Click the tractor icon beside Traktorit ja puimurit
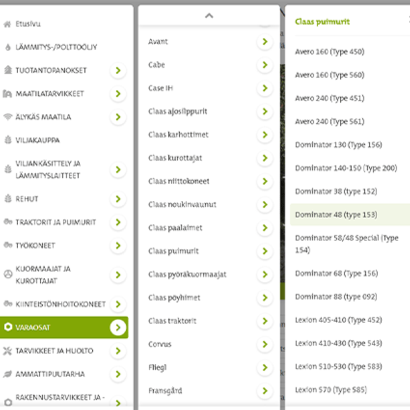 point(8,222)
